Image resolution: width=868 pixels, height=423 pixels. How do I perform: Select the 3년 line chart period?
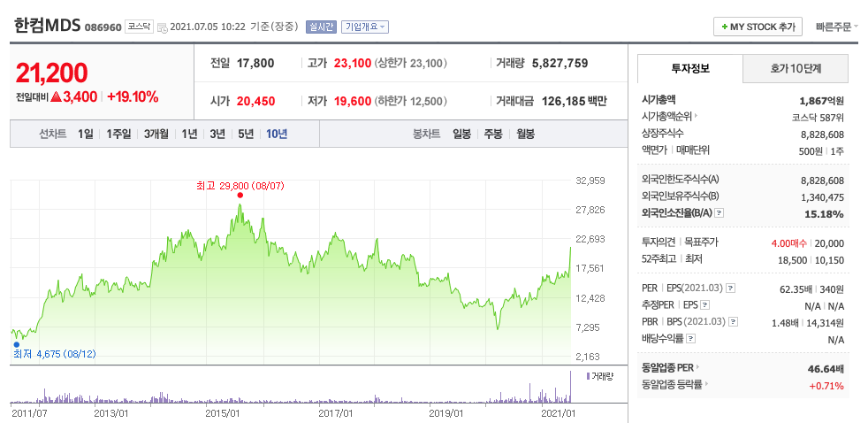[x=217, y=134]
